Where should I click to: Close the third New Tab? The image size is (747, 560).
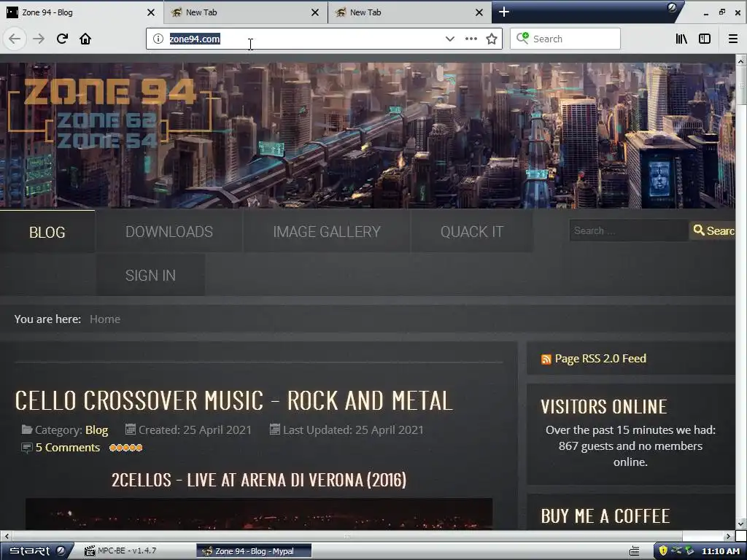pyautogui.click(x=479, y=12)
